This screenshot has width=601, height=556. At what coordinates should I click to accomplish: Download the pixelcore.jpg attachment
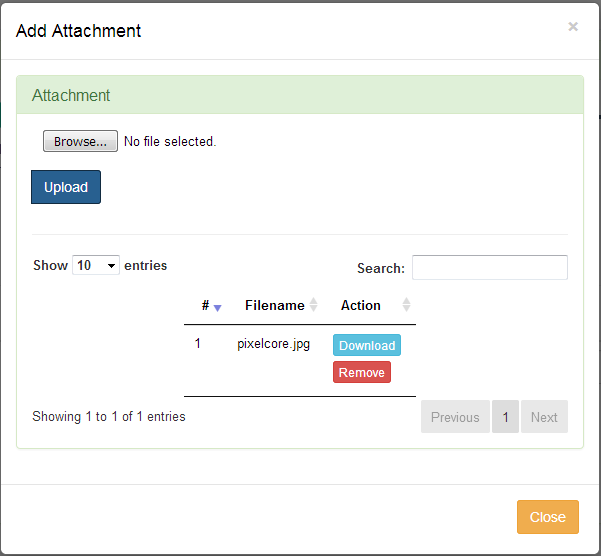[367, 345]
